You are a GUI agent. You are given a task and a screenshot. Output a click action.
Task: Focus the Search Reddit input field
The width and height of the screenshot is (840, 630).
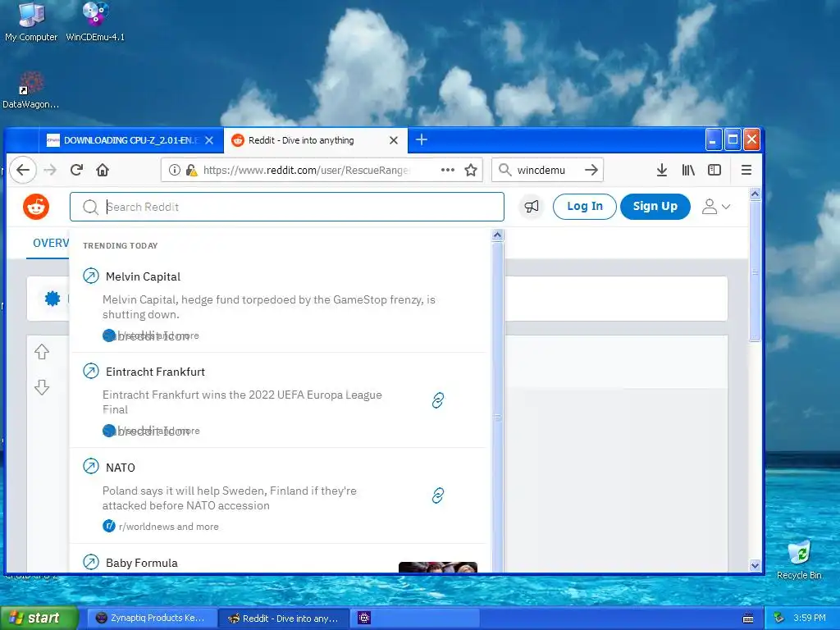click(286, 207)
